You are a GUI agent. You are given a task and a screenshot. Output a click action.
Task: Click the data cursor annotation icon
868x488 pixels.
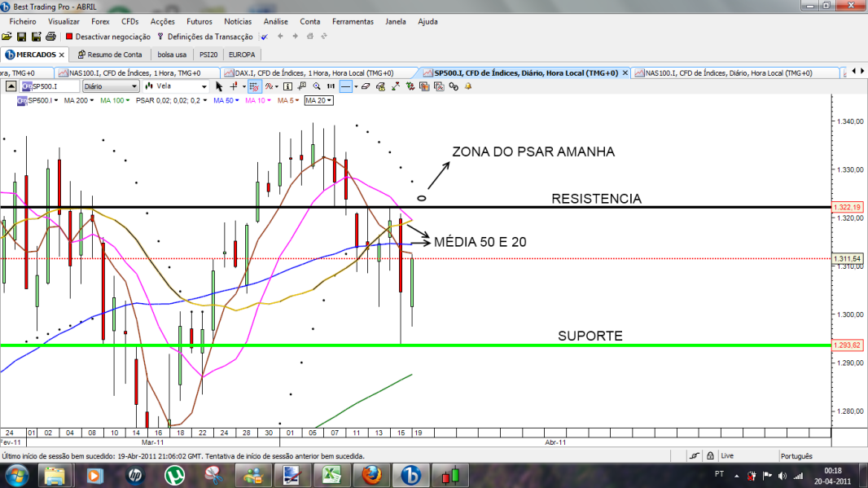click(302, 86)
